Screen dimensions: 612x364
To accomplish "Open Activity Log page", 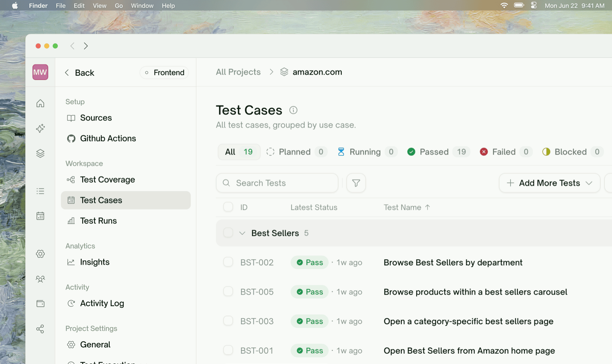I will point(126,303).
